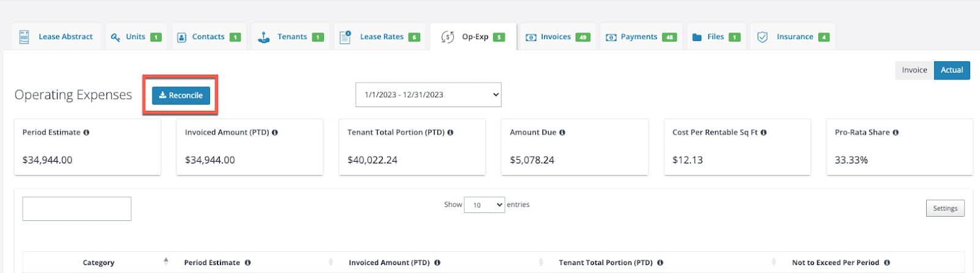The height and width of the screenshot is (273, 980).
Task: Click info icon beside Invoiced Amount (PTD) card
Action: 275,132
